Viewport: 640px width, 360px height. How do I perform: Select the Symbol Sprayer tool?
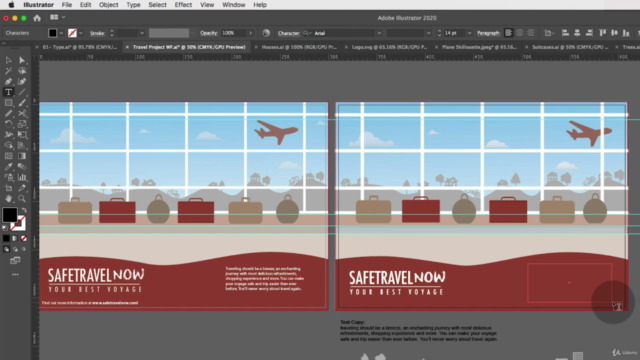point(9,177)
